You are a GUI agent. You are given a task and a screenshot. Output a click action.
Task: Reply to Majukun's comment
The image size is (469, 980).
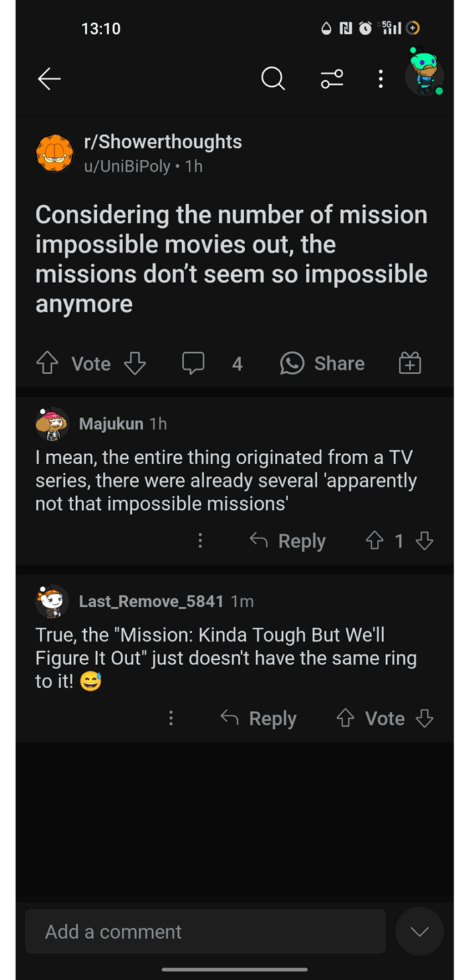click(x=287, y=541)
